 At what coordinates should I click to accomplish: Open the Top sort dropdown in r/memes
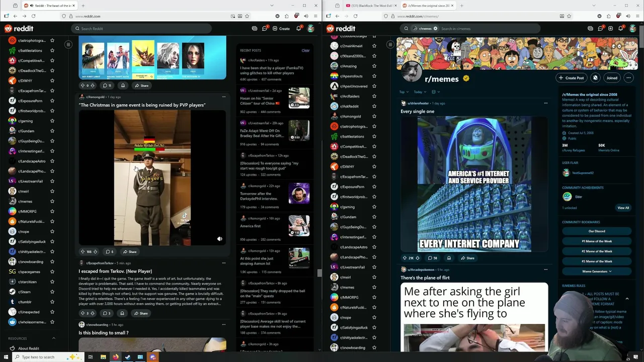coord(404,92)
